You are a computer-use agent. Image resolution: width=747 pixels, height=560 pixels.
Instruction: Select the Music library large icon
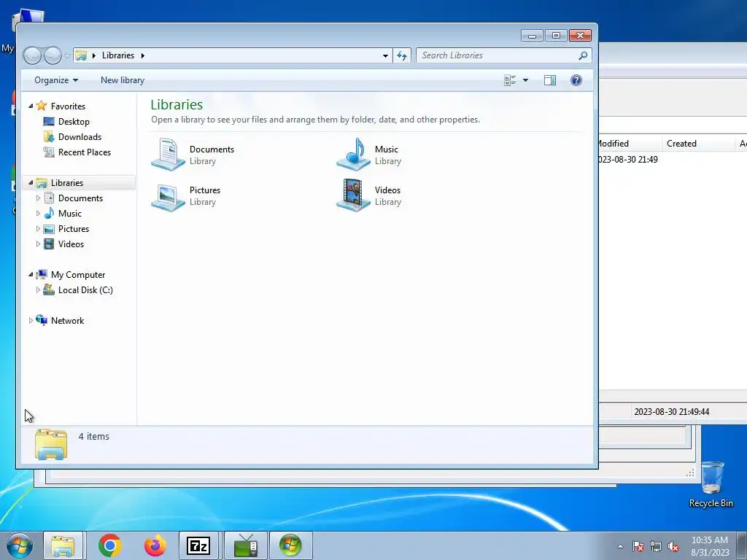(354, 155)
